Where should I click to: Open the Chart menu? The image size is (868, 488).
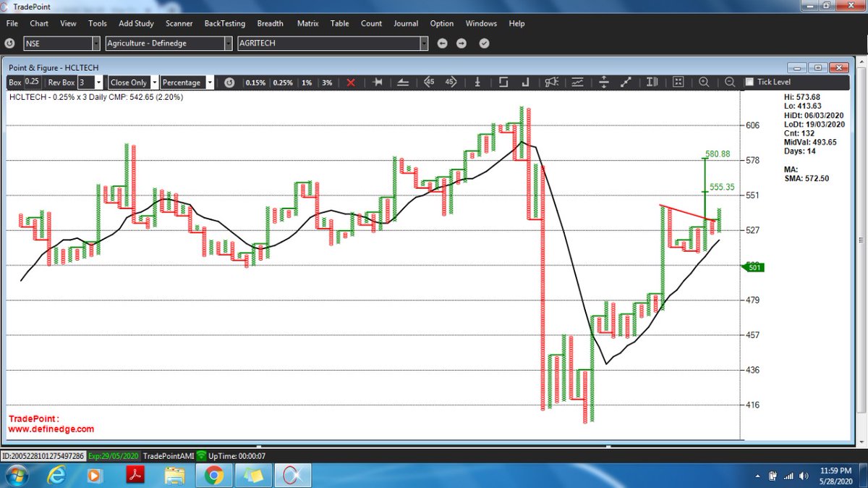pyautogui.click(x=39, y=23)
